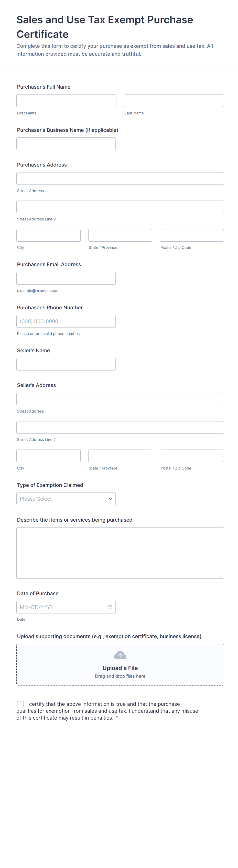Click the cloud upload icon
The height and width of the screenshot is (868, 238).
click(120, 655)
